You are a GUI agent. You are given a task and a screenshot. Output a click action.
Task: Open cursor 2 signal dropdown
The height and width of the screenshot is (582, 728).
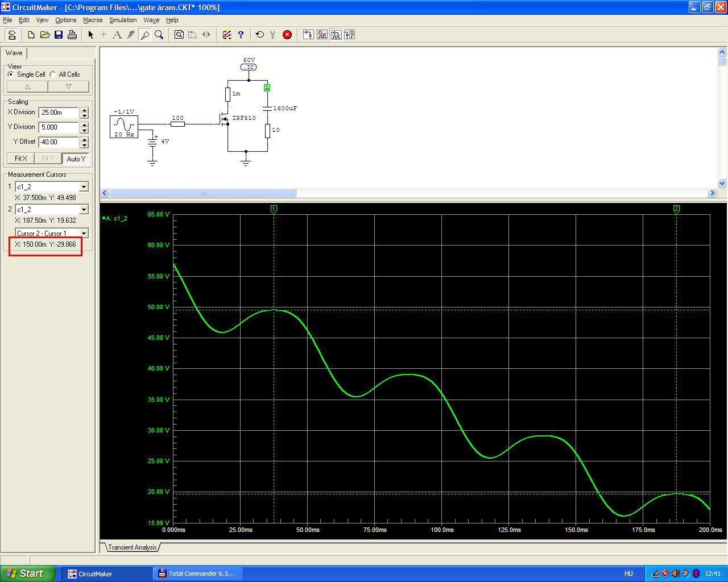pos(84,210)
